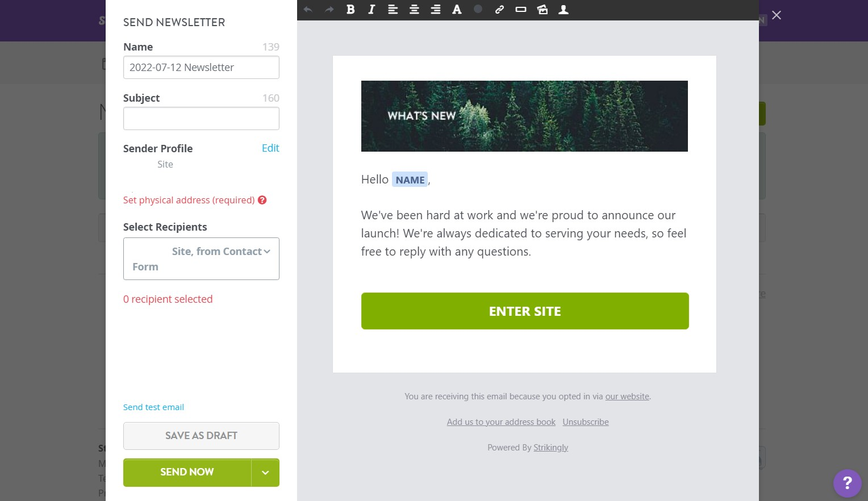This screenshot has width=868, height=501.
Task: Add a personalization tag using the person icon
Action: point(563,10)
